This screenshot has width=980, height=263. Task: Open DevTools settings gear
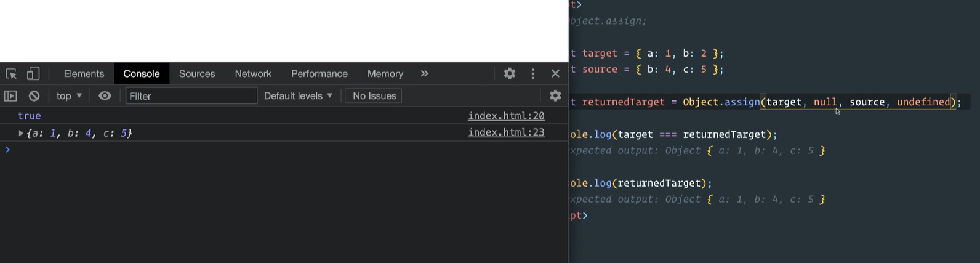[510, 74]
